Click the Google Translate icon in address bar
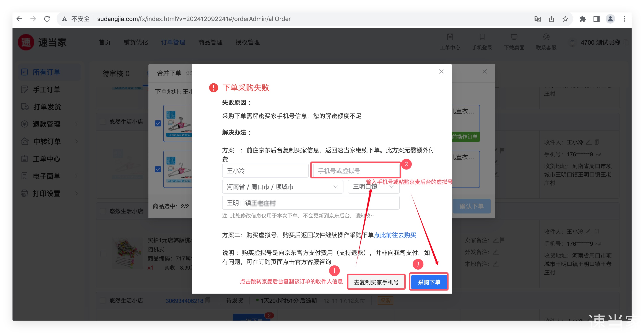Viewport: 644px width, 333px height. (x=537, y=19)
